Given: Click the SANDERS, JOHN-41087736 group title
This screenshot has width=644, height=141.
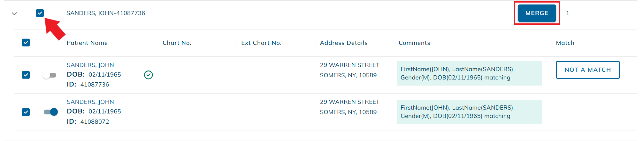Looking at the screenshot, I should pos(106,13).
